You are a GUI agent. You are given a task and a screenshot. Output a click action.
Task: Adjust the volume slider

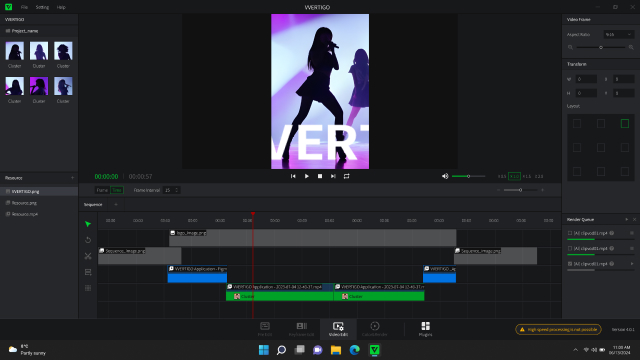pos(469,176)
